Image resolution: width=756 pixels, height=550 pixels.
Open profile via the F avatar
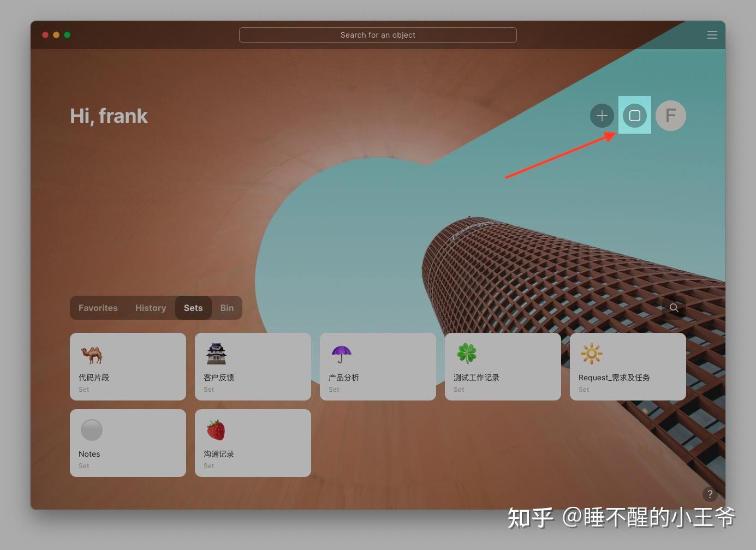(x=670, y=116)
